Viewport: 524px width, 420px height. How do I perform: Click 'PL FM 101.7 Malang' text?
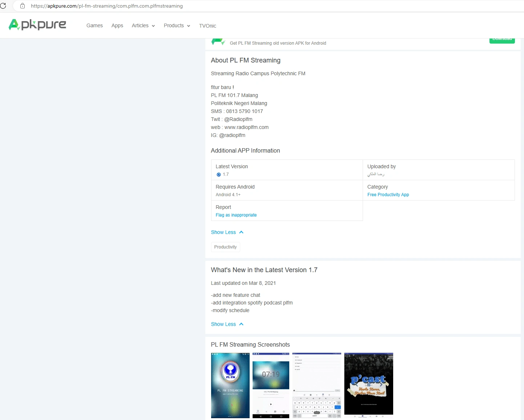point(234,95)
